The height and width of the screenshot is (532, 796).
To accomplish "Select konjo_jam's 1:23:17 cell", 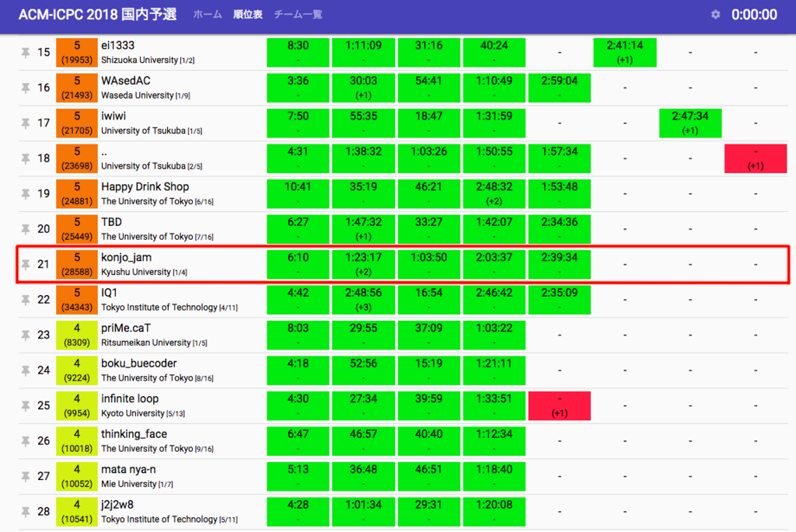I will click(x=364, y=264).
